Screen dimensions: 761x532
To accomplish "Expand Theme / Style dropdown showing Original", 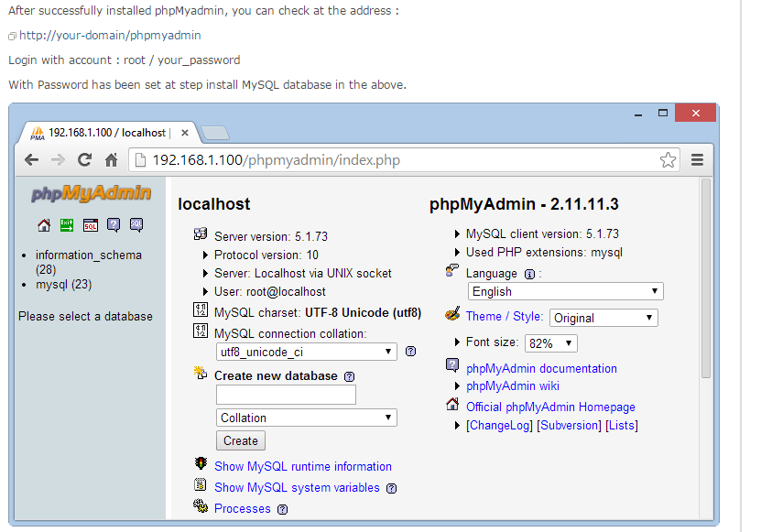I will [x=603, y=318].
